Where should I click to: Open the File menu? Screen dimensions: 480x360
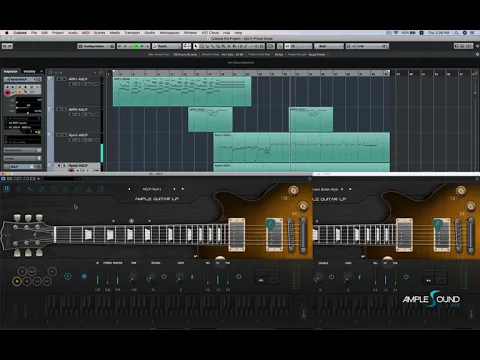34,33
